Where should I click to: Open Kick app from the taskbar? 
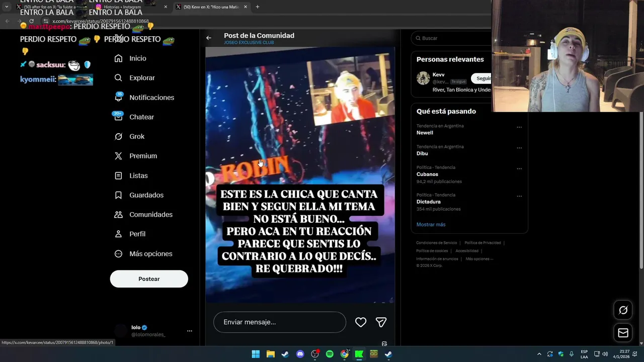click(x=359, y=354)
